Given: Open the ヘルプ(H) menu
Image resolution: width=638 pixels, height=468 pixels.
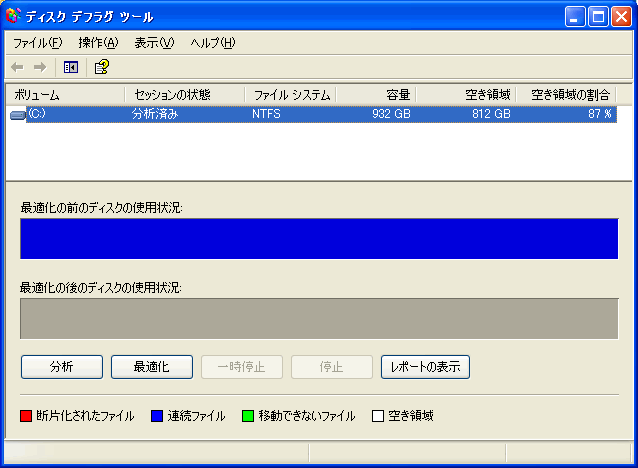Looking at the screenshot, I should [213, 43].
